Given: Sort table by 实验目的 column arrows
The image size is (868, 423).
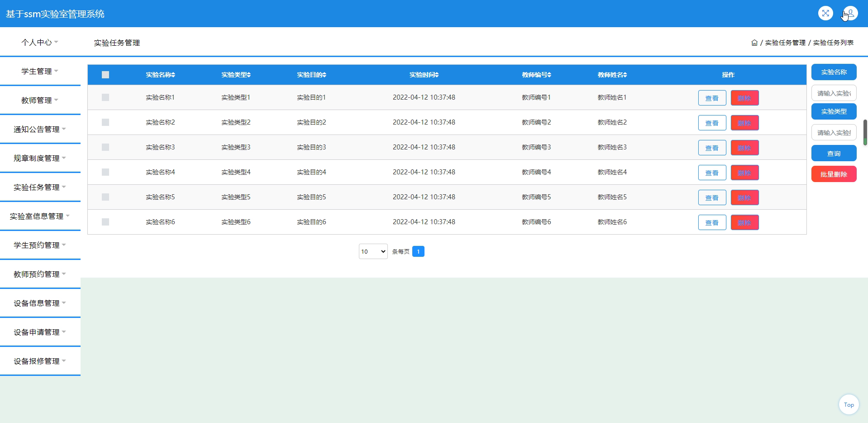Looking at the screenshot, I should 324,75.
